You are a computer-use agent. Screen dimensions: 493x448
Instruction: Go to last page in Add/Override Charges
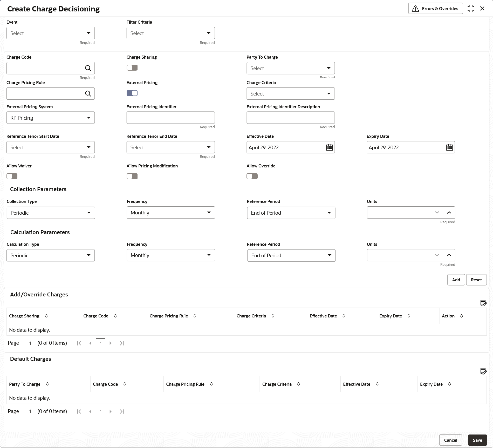(122, 343)
